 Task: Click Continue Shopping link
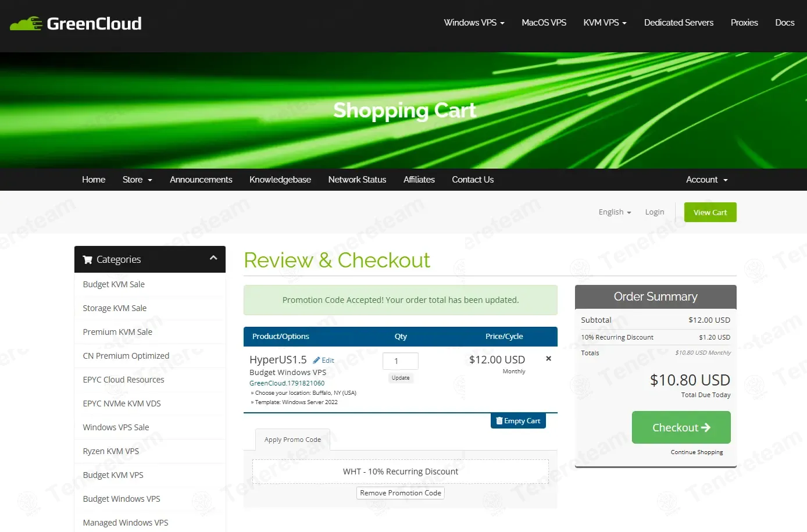[x=697, y=452]
